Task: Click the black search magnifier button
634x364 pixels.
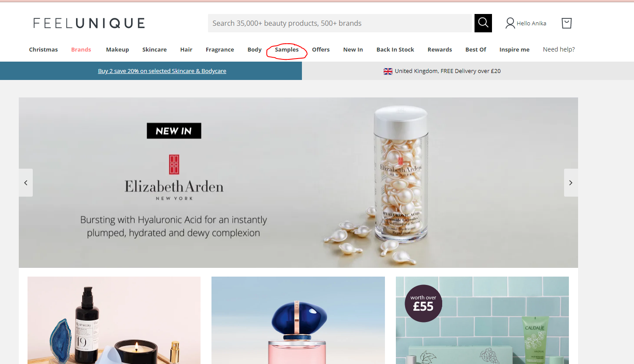Action: tap(483, 23)
